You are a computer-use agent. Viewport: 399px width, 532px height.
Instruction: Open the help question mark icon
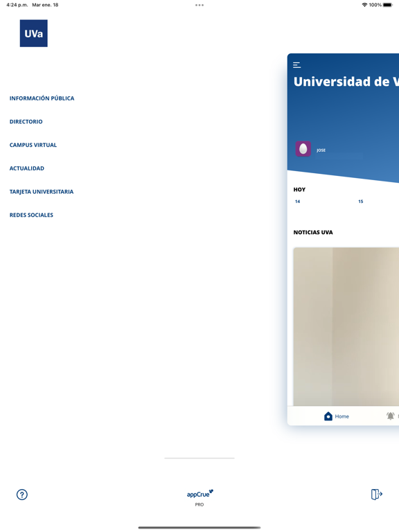22,495
